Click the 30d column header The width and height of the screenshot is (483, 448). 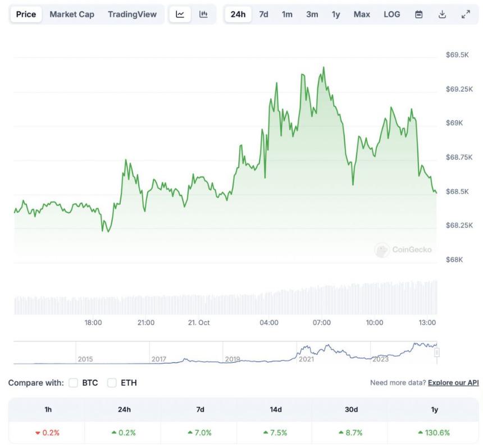point(351,409)
